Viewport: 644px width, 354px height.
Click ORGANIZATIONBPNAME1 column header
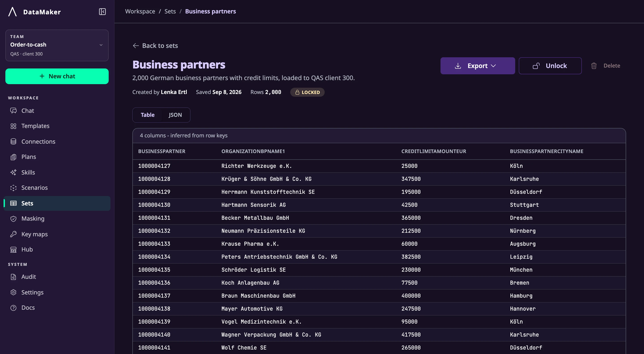coord(253,151)
